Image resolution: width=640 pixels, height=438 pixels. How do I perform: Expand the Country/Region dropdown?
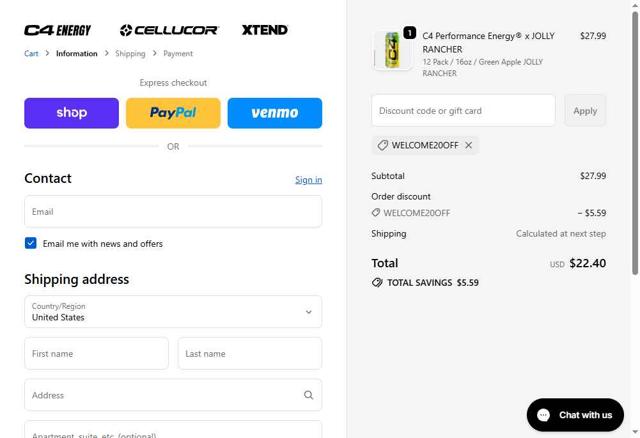click(173, 312)
